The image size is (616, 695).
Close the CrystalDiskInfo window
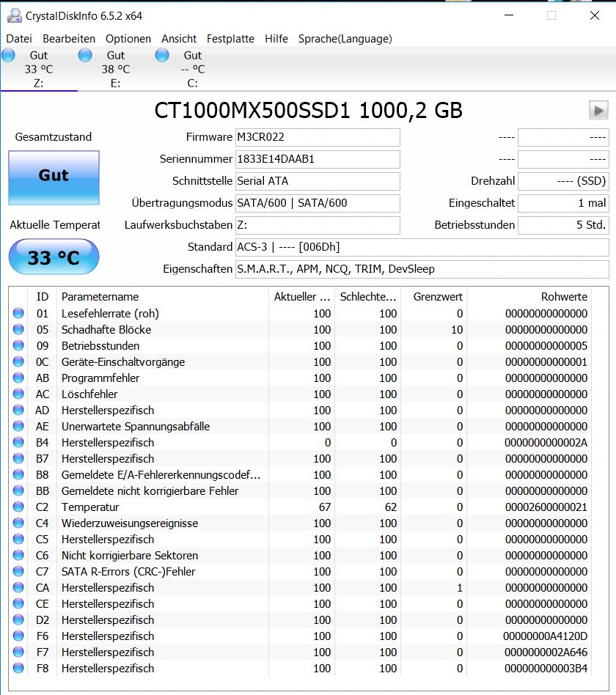pos(595,15)
